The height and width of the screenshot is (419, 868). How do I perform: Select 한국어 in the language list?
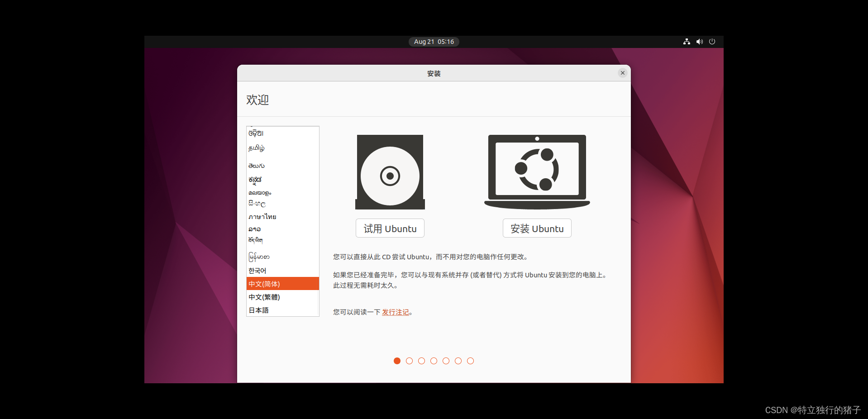pyautogui.click(x=283, y=271)
